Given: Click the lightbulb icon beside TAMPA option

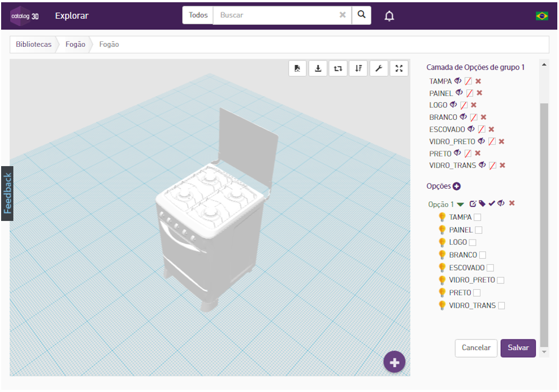Looking at the screenshot, I should coord(442,217).
